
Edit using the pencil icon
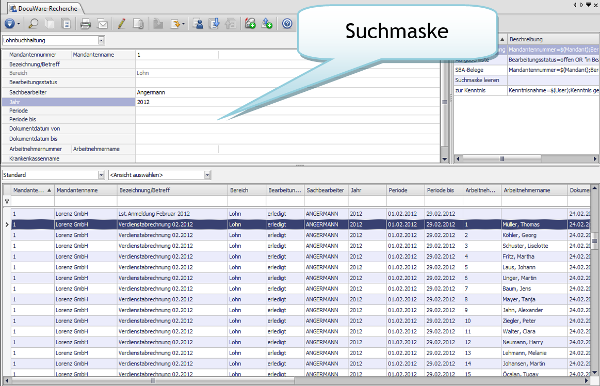coord(121,24)
